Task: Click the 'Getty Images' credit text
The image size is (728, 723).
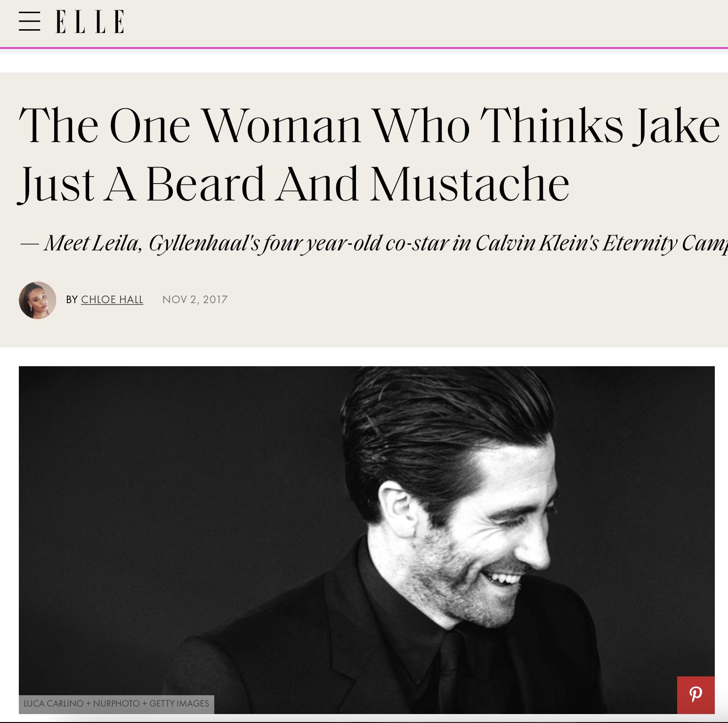Action: (x=179, y=704)
